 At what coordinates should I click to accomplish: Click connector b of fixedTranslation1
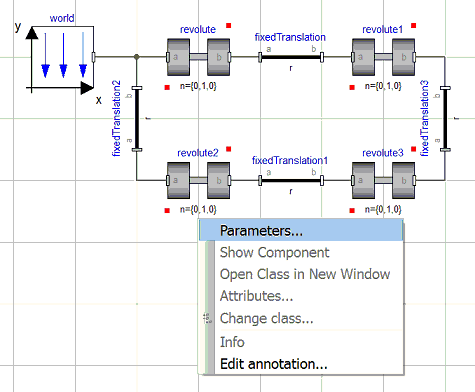click(322, 180)
